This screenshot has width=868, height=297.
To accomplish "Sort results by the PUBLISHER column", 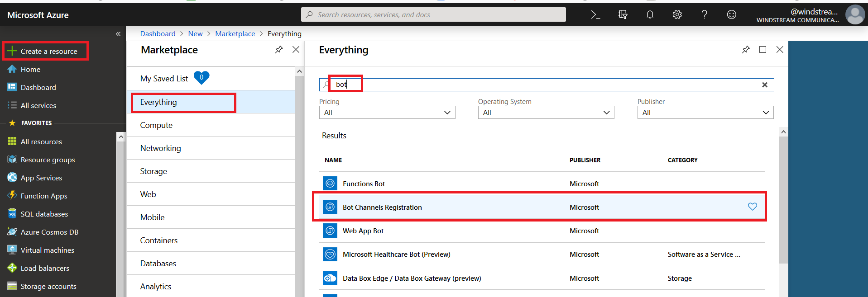I will click(585, 160).
